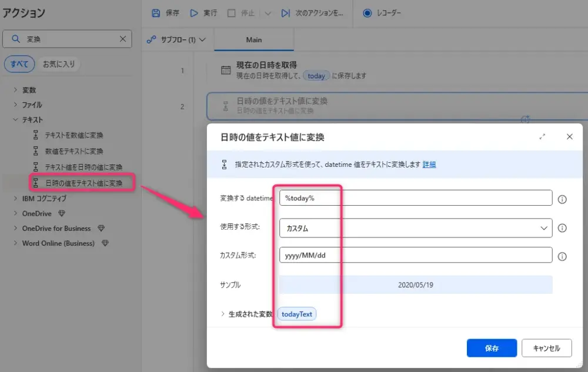This screenshot has height=372, width=588.
Task: Click the blue 保存 button in dialog
Action: click(492, 348)
